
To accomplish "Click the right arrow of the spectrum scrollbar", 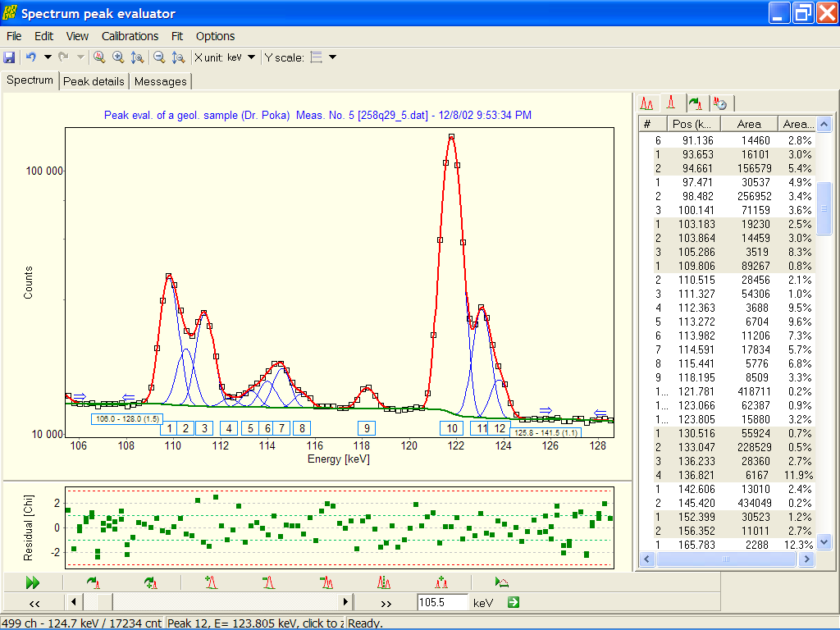I will (x=346, y=602).
